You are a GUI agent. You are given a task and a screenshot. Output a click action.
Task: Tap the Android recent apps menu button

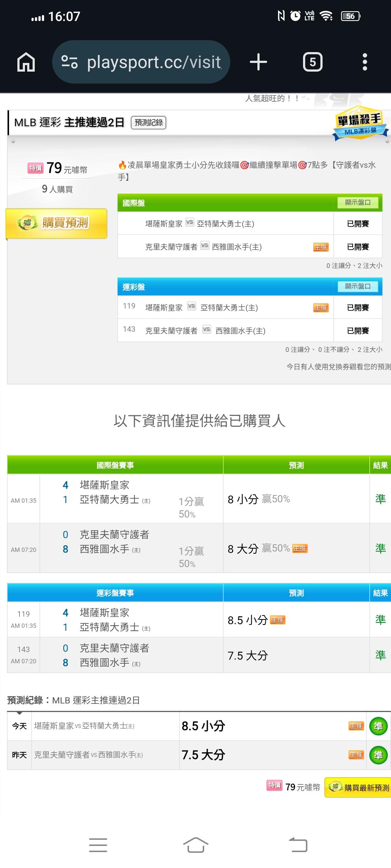[x=98, y=845]
